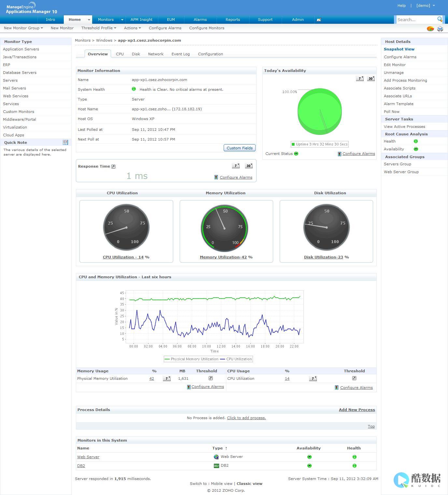Open Memory Utilization-42 link
Screen dimensions: 448x495
[x=223, y=257]
